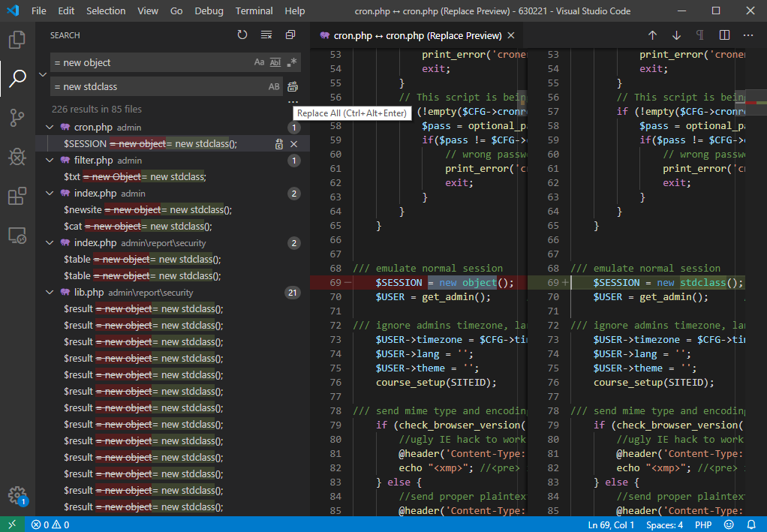This screenshot has height=532, width=767.
Task: Click the Replace All button
Action: click(x=293, y=86)
